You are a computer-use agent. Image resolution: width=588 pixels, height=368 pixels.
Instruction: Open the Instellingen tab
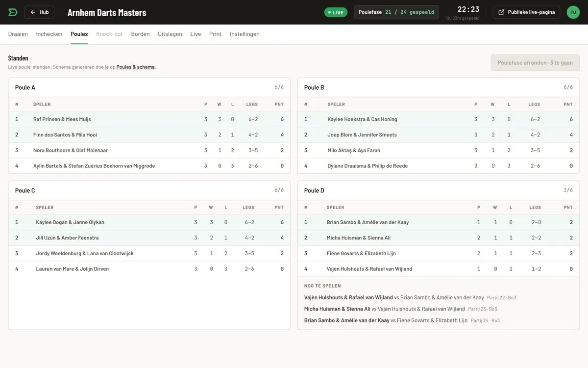click(x=245, y=34)
